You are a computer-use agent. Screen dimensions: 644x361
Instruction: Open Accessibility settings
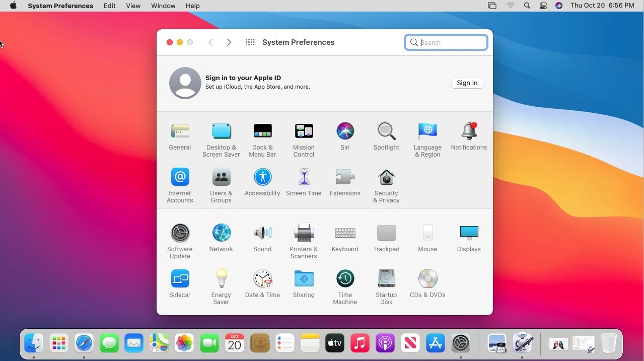click(262, 177)
